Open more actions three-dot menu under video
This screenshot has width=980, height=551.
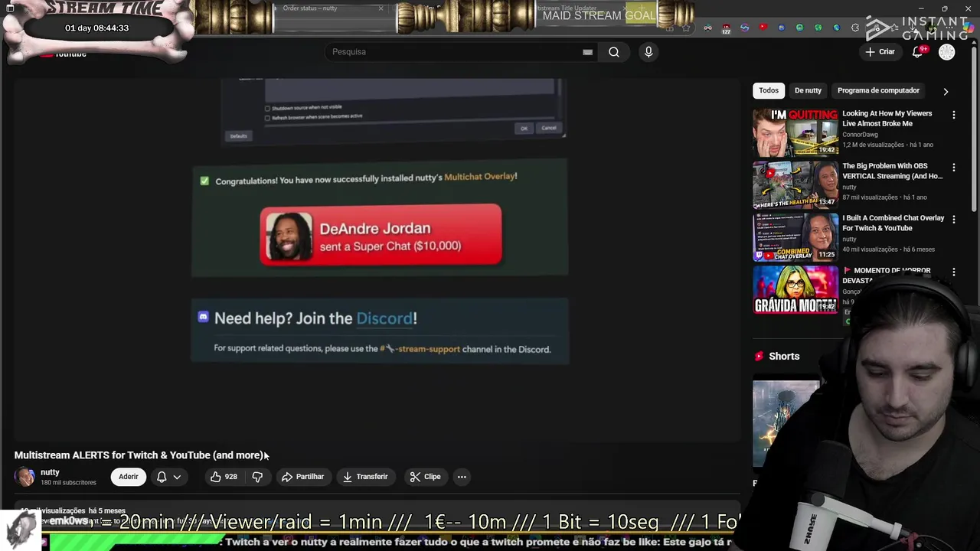(x=462, y=477)
